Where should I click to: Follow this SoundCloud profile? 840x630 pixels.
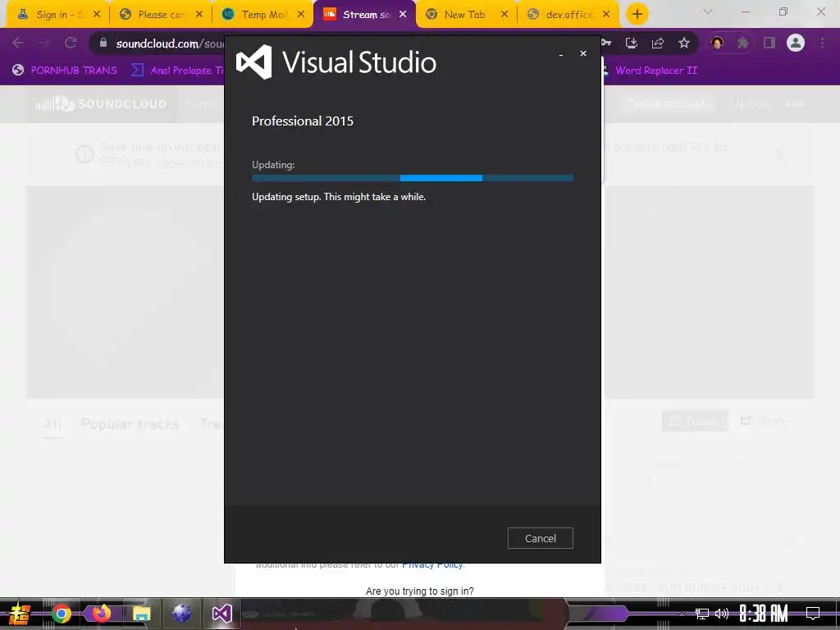point(695,421)
